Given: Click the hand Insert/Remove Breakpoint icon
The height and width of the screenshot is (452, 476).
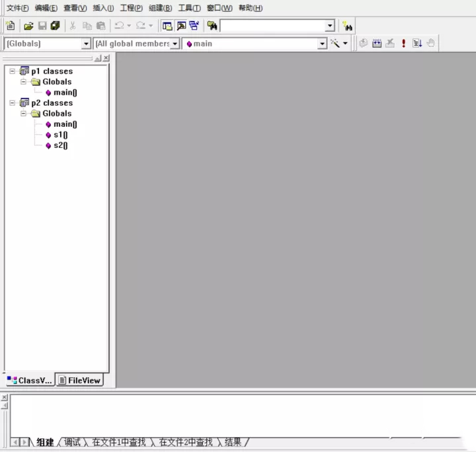Looking at the screenshot, I should [430, 43].
